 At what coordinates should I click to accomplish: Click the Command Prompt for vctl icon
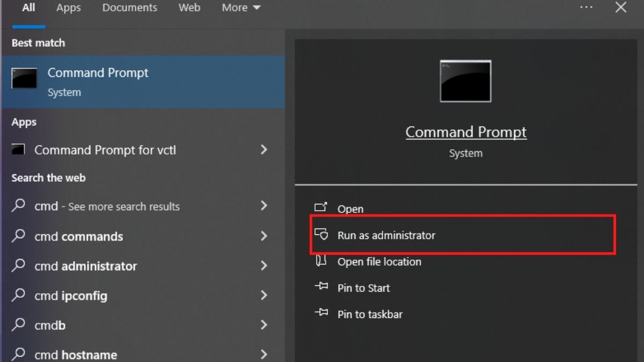[19, 150]
